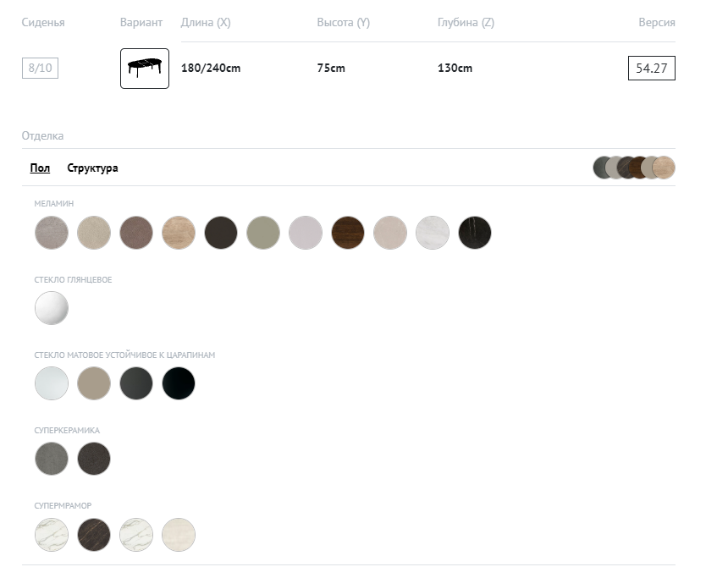
Task: Pick the dark brown superceramic swatch
Action: (x=94, y=459)
